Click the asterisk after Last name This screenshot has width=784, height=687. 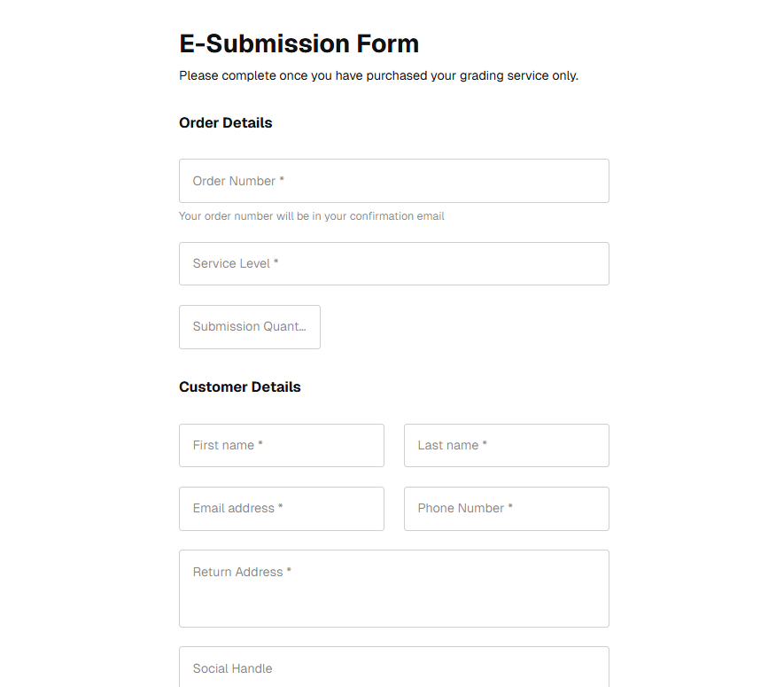pyautogui.click(x=485, y=444)
